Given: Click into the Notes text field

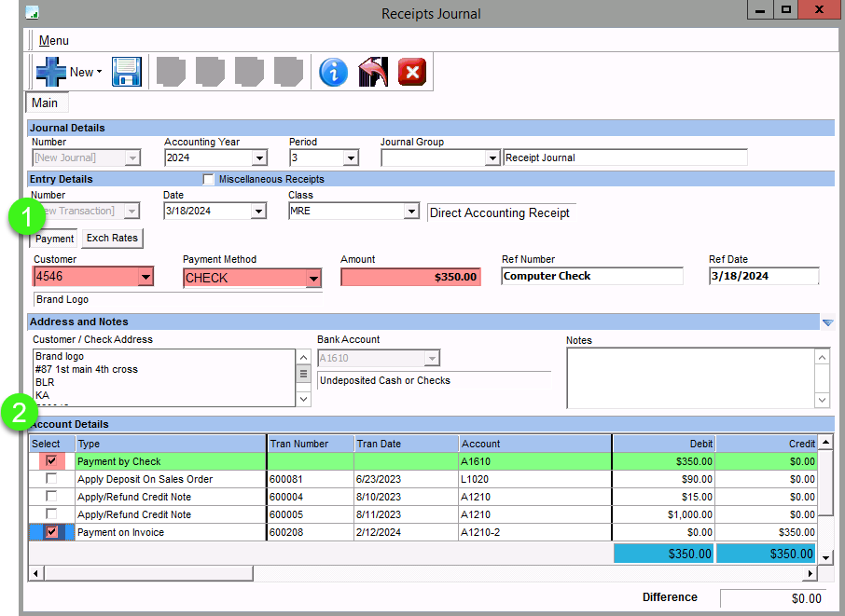Looking at the screenshot, I should pyautogui.click(x=690, y=377).
